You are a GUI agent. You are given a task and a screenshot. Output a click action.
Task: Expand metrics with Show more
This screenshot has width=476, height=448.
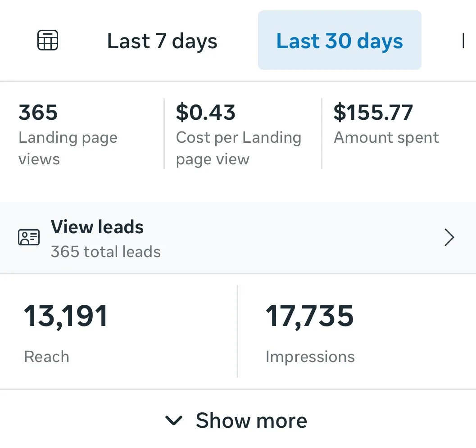[x=236, y=421]
